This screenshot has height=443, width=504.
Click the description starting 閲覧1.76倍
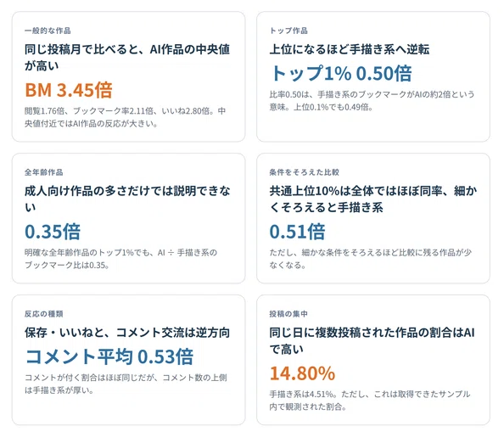(125, 117)
